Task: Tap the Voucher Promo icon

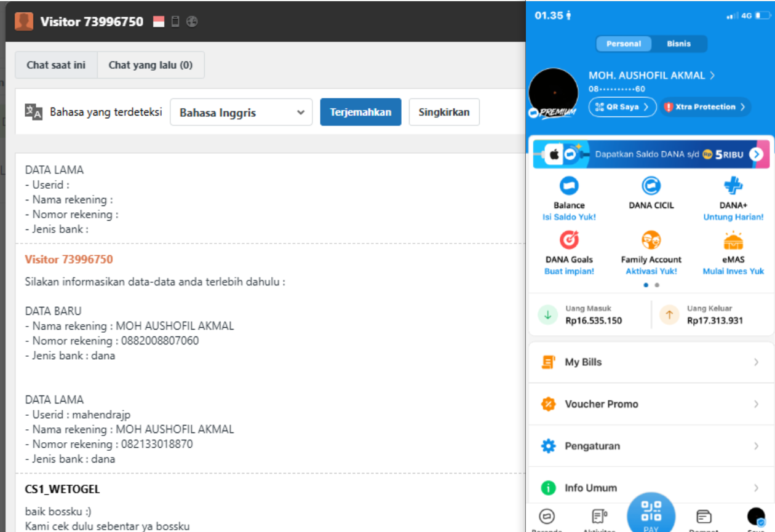Action: click(548, 403)
